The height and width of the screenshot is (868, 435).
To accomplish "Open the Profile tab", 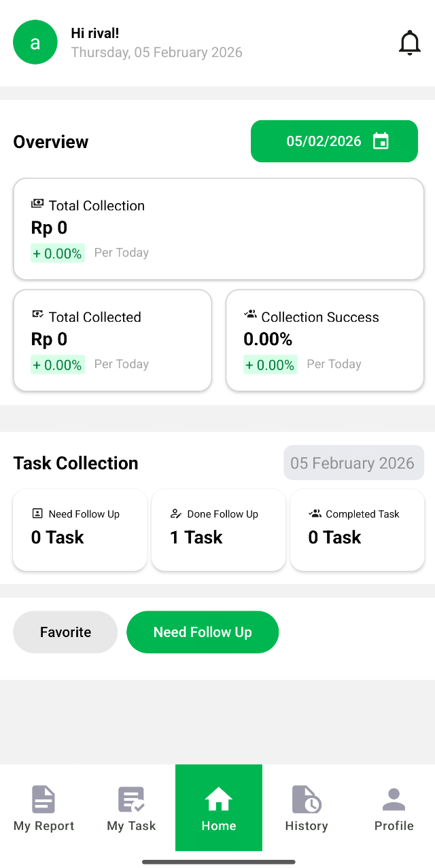I will pos(394,808).
